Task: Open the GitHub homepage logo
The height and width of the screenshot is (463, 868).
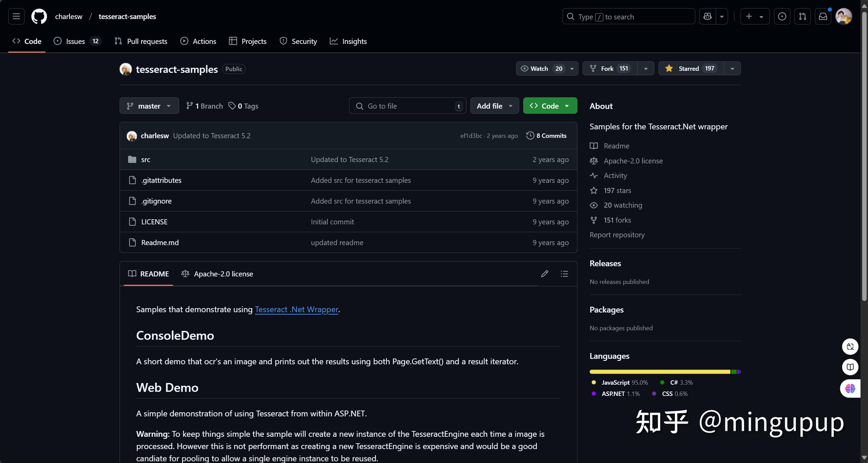Action: coord(39,16)
